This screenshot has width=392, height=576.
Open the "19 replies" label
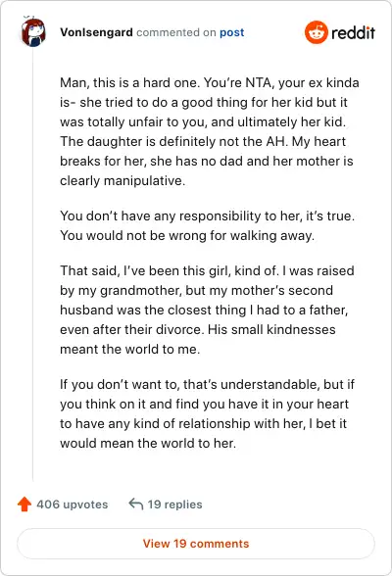(x=174, y=504)
